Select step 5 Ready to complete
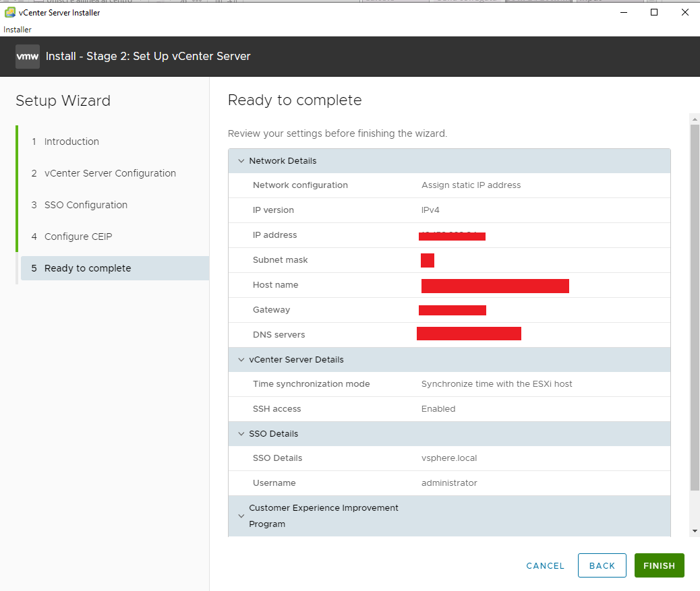 pos(115,268)
